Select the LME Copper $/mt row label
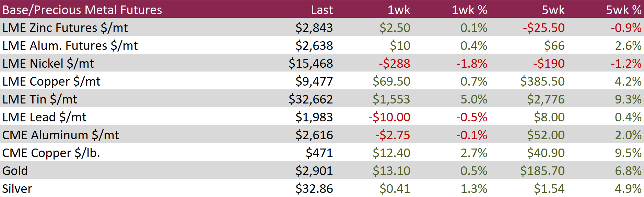644x197 pixels. [x=51, y=81]
